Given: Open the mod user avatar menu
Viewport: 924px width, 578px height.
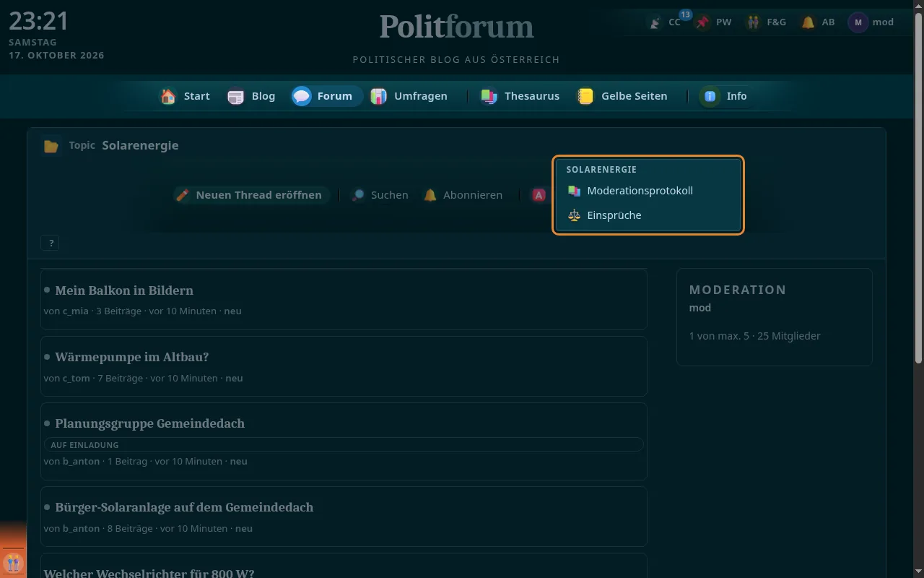Looking at the screenshot, I should pyautogui.click(x=858, y=22).
